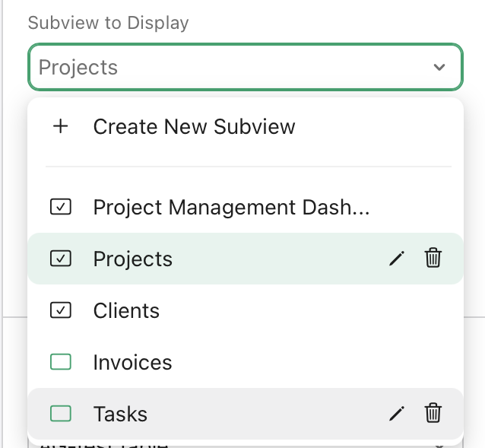485x448 pixels.
Task: Delete the Projects subview via trash icon
Action: [x=433, y=257]
